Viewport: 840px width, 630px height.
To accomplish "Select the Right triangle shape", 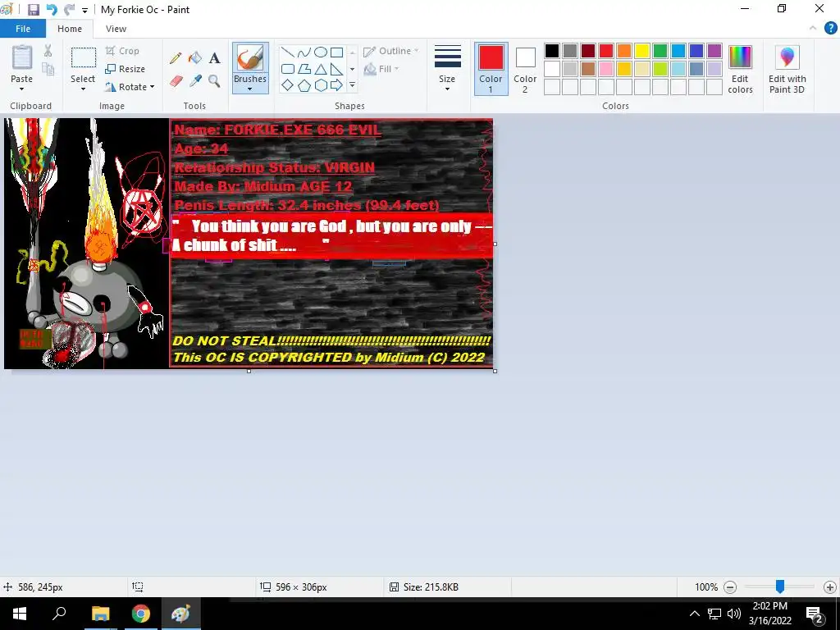I will [336, 69].
